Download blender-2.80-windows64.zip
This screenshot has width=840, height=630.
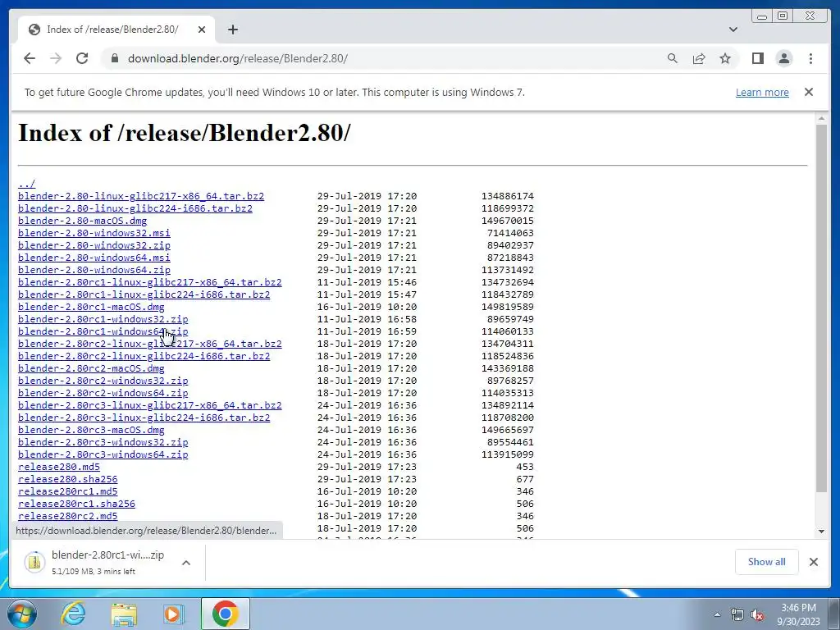[x=94, y=270]
